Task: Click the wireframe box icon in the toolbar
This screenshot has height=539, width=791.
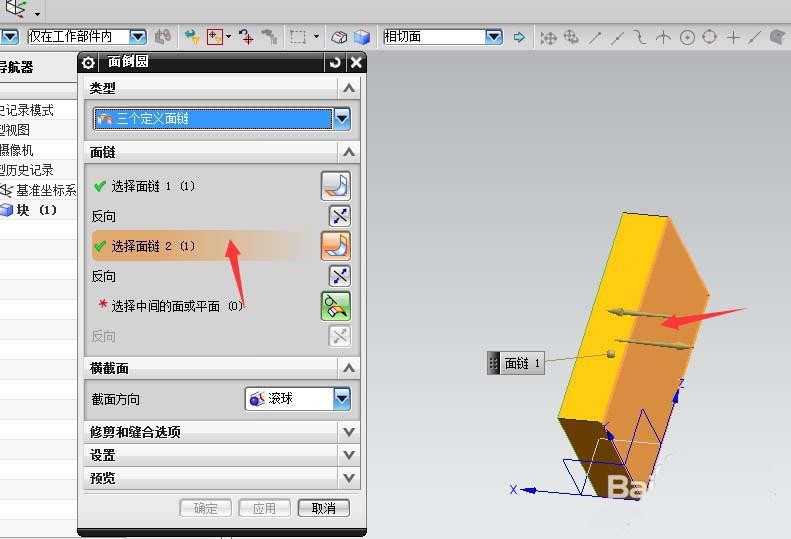Action: [x=339, y=37]
